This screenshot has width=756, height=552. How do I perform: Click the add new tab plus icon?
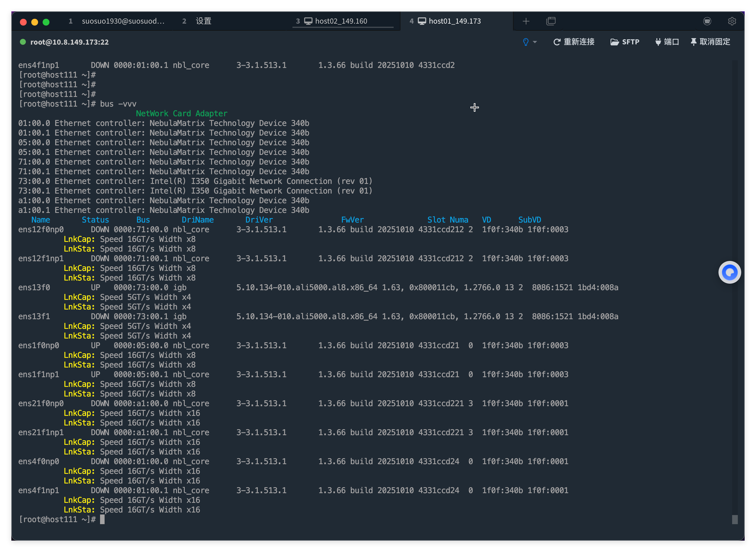pos(526,21)
